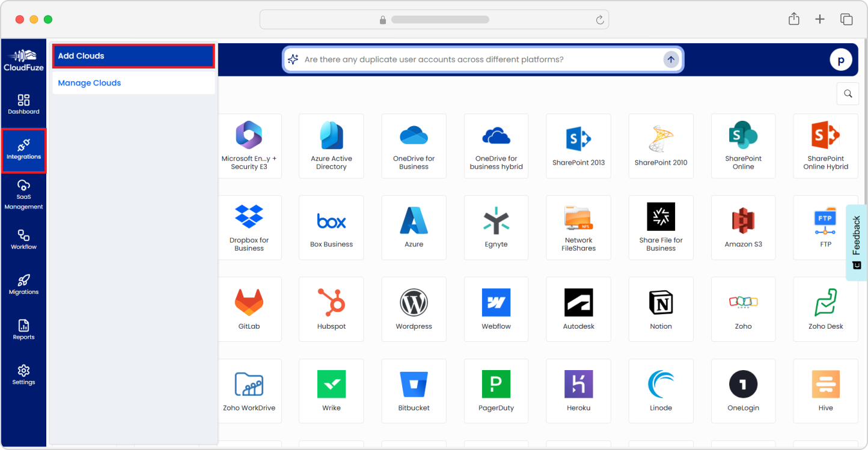Choose Add Clouds menu entry
Screen dimensions: 868x450
coord(133,56)
